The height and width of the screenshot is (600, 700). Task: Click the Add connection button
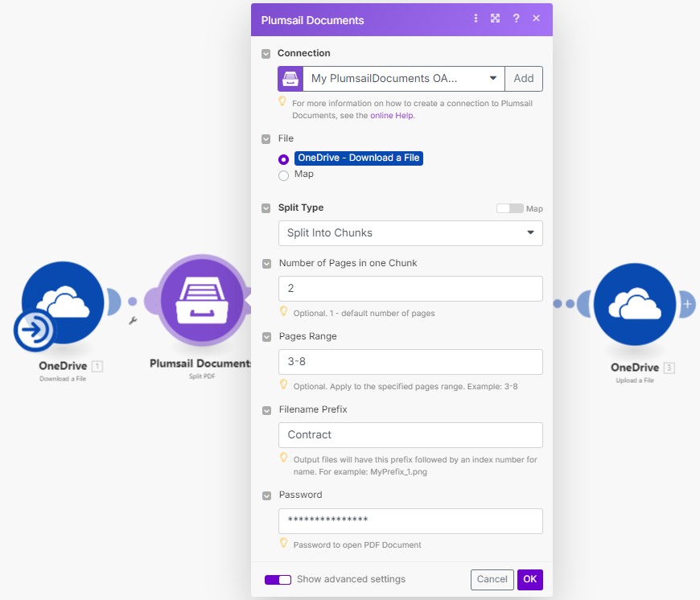coord(523,79)
